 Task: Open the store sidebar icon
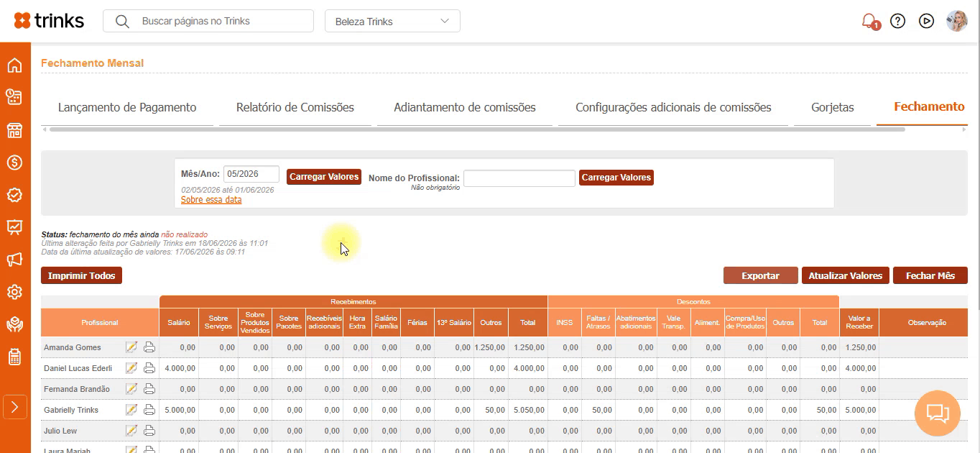coord(14,130)
